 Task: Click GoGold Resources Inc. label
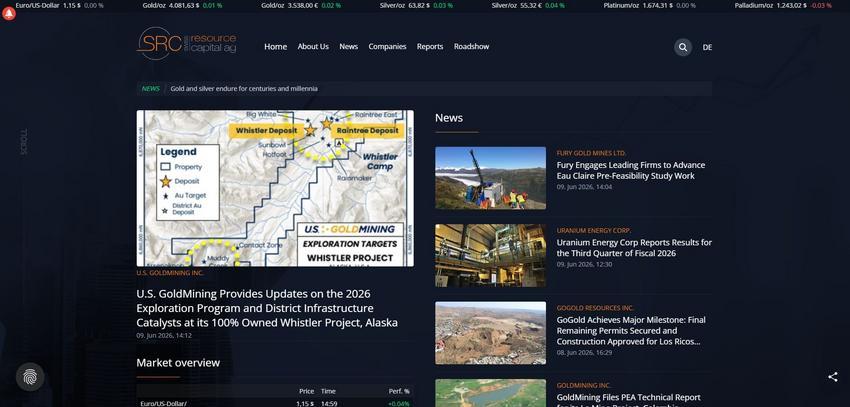595,308
